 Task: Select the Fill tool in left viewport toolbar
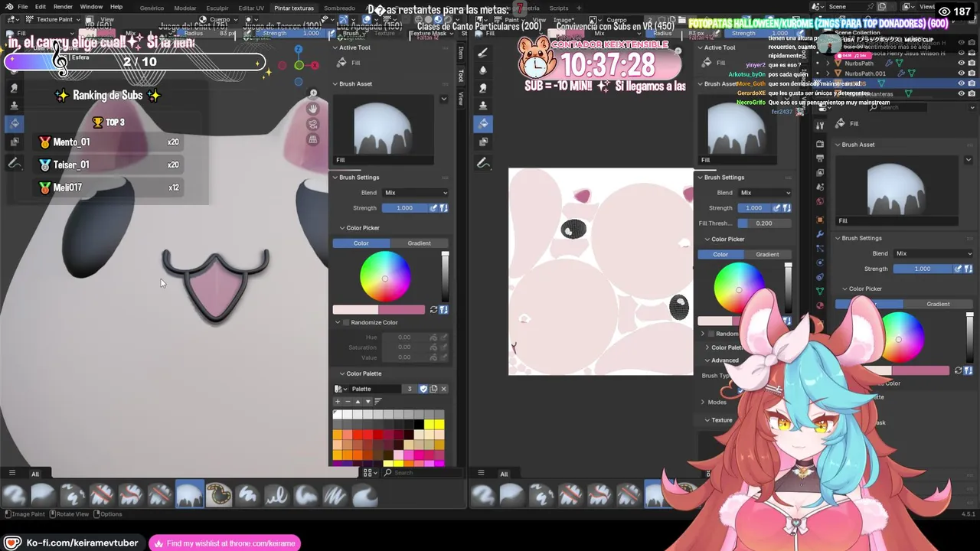coord(15,122)
